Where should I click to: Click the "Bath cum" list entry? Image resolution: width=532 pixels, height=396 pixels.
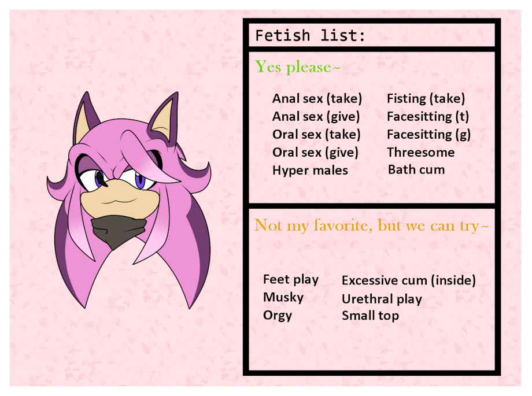click(x=416, y=170)
